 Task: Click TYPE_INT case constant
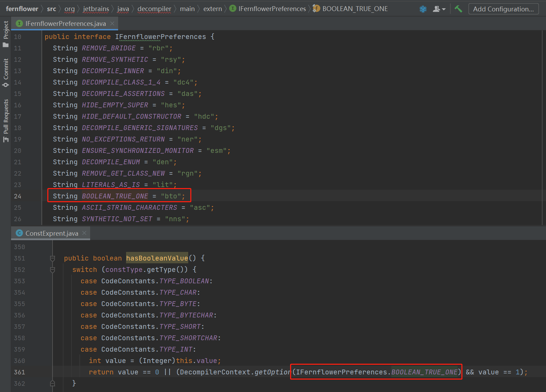(x=176, y=349)
